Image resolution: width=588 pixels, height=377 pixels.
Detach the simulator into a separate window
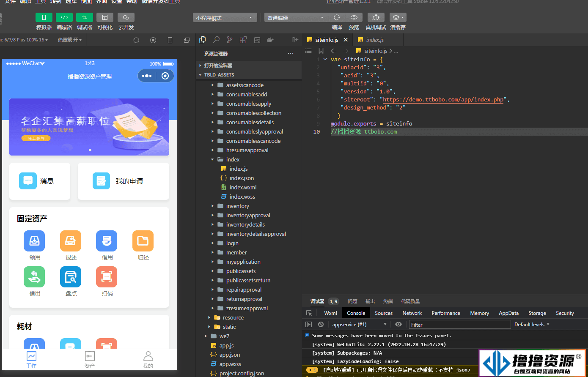187,40
